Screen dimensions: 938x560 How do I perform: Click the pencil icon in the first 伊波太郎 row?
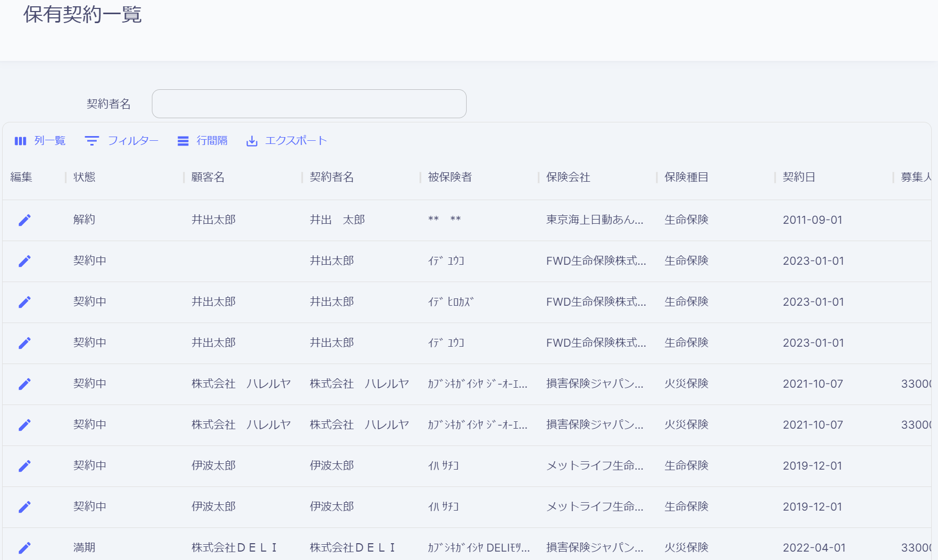[x=25, y=466]
